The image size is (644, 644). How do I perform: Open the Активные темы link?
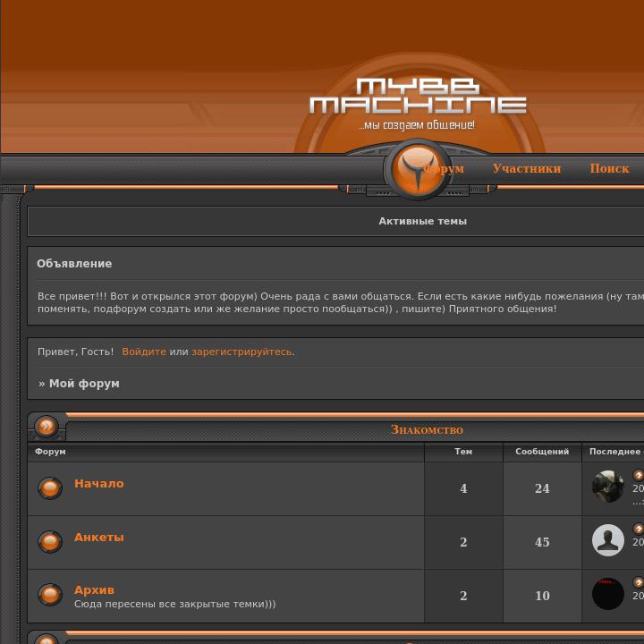pyautogui.click(x=422, y=221)
